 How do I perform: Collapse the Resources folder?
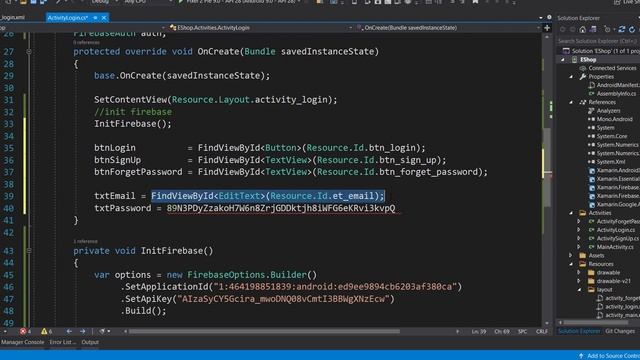(571, 264)
